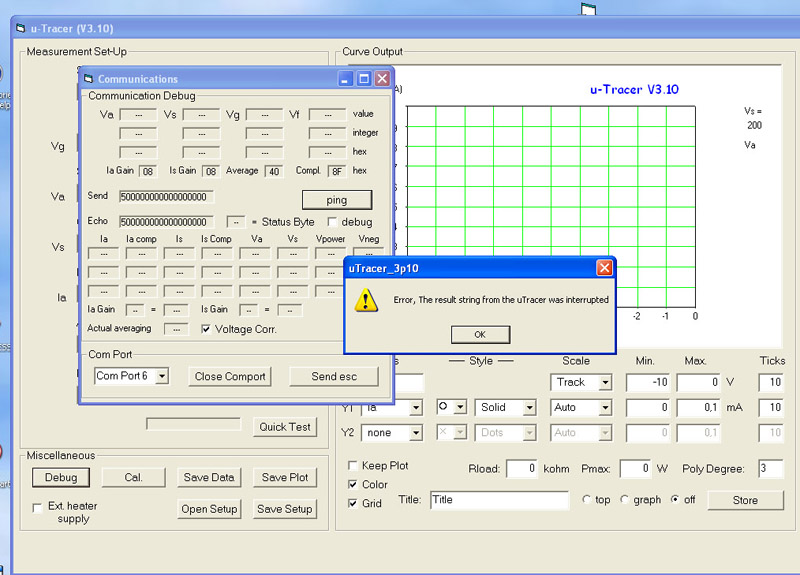Image resolution: width=800 pixels, height=575 pixels.
Task: Click the Save Plot button
Action: pyautogui.click(x=285, y=478)
